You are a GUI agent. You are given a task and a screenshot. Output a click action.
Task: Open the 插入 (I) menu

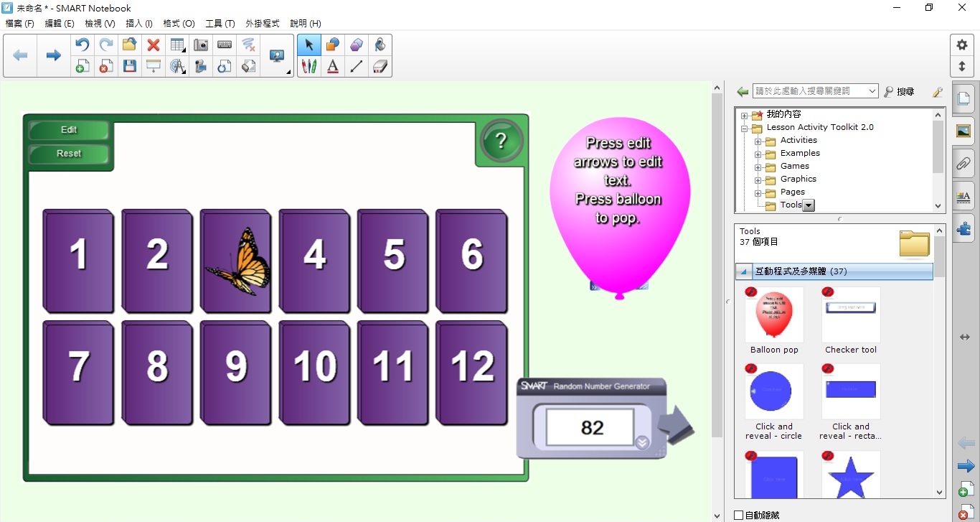139,24
